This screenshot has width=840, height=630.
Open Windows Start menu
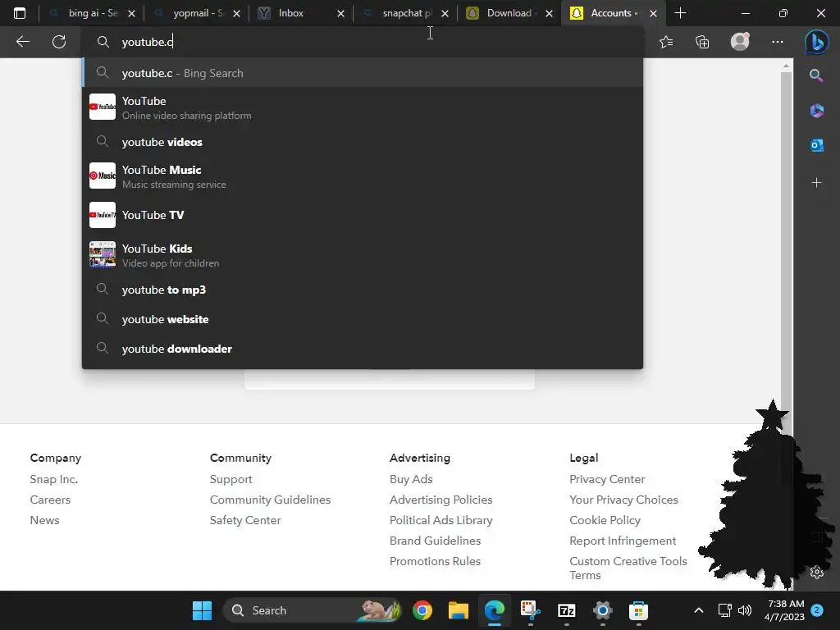[x=202, y=610]
